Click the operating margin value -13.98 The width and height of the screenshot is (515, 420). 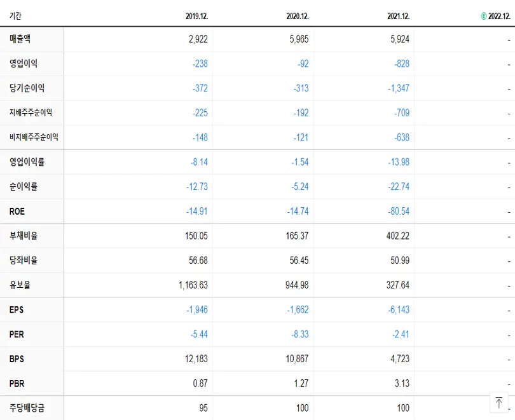(399, 162)
